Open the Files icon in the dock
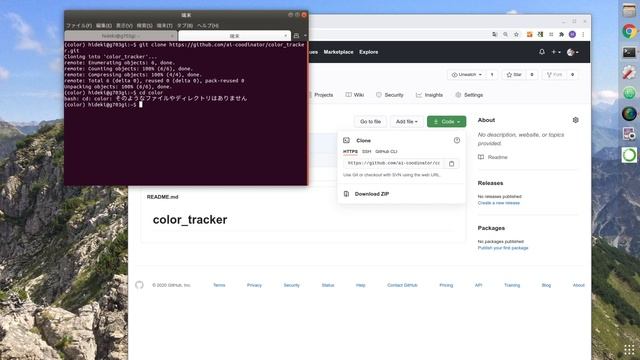The height and width of the screenshot is (360, 640). [x=629, y=10]
